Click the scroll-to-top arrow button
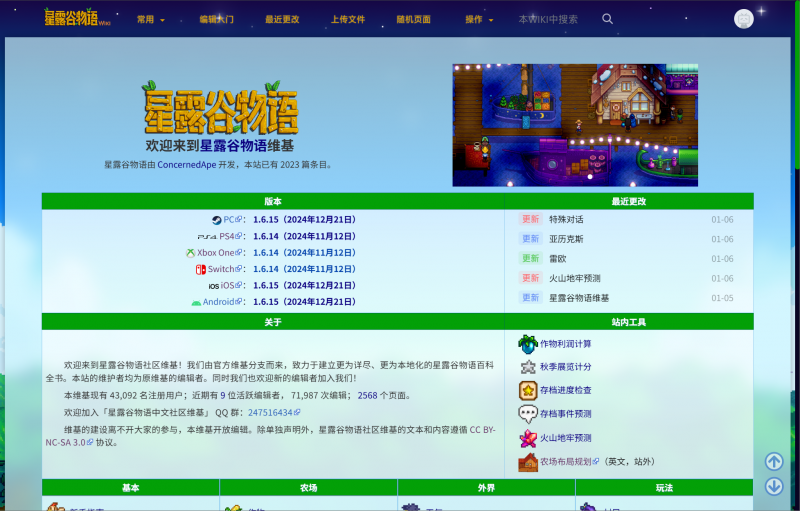This screenshot has width=800, height=511. pyautogui.click(x=773, y=462)
